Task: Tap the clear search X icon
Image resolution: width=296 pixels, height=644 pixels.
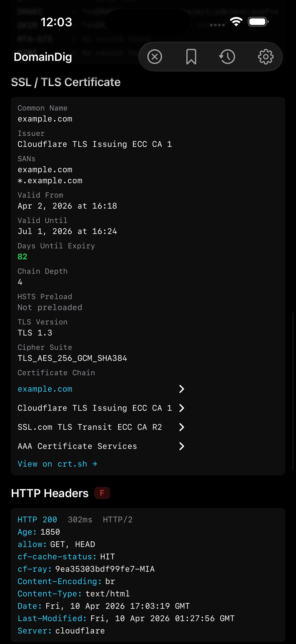Action: (x=155, y=57)
